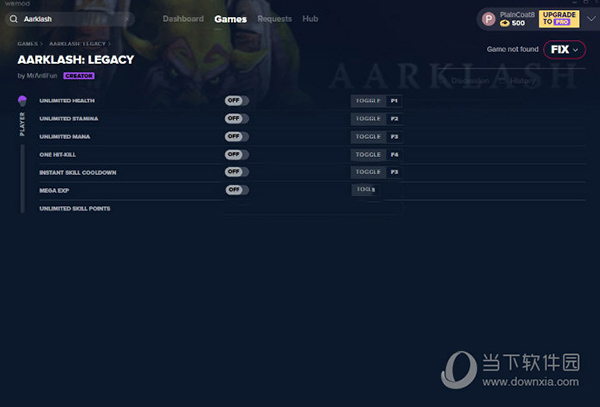
Task: Click the Unlimited Skill Points label
Action: [x=75, y=208]
